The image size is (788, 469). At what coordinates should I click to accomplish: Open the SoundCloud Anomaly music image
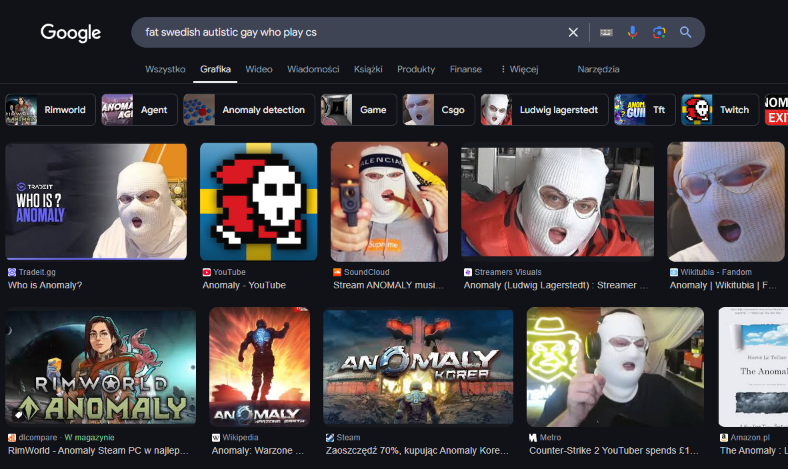click(x=389, y=202)
